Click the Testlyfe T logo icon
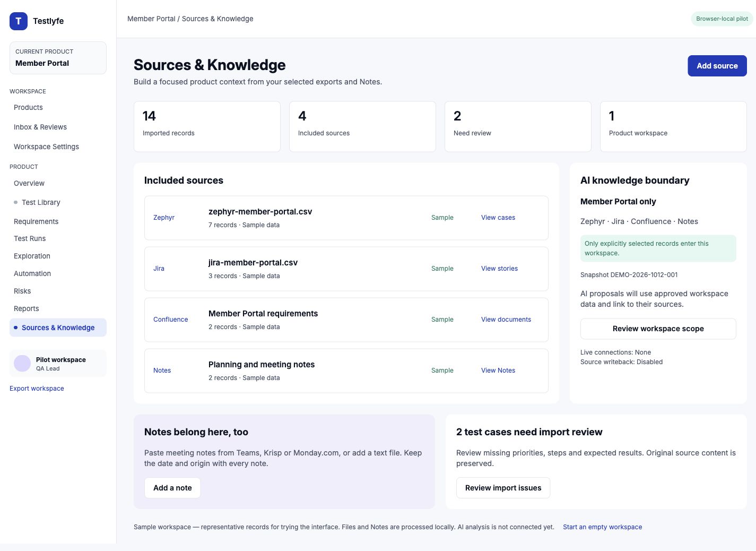 point(19,21)
